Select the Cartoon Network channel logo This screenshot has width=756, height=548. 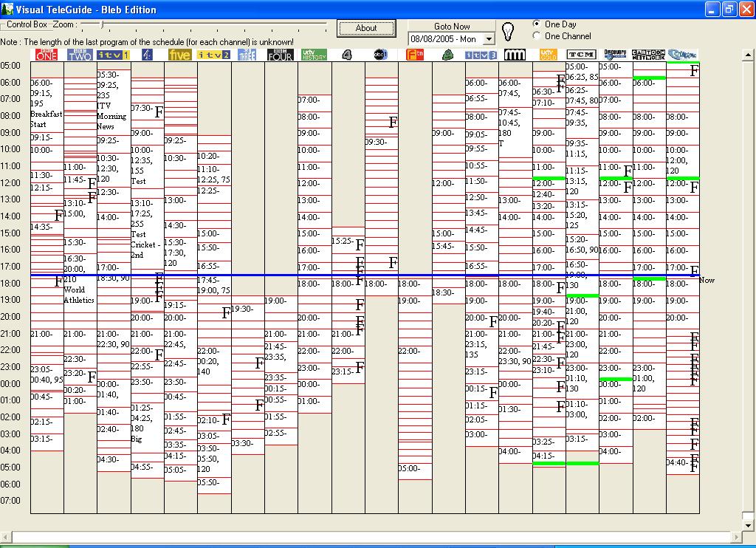(x=648, y=55)
